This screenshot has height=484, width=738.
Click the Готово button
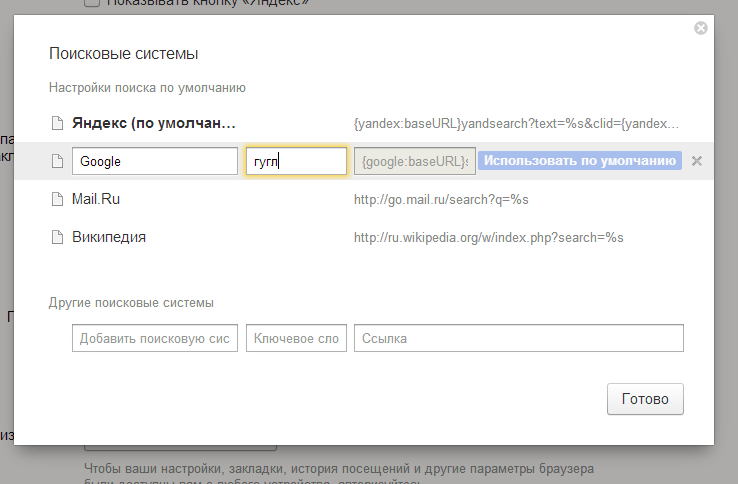(x=645, y=399)
